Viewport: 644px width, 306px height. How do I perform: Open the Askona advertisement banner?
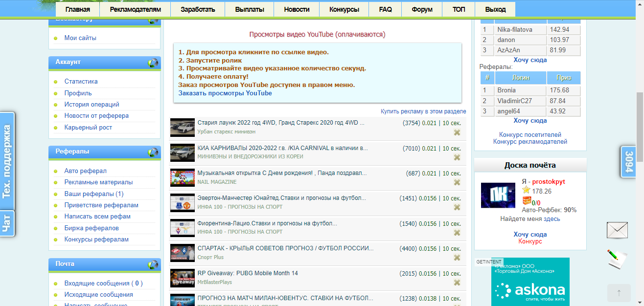(x=530, y=282)
